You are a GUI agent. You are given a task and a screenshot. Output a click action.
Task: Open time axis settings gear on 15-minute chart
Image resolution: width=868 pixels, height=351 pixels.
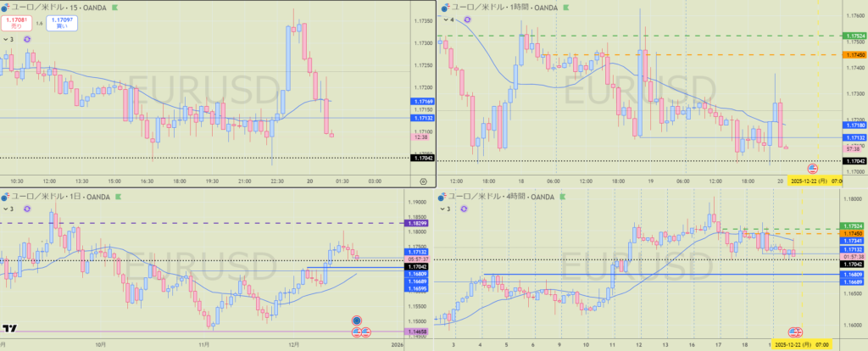[x=423, y=181]
